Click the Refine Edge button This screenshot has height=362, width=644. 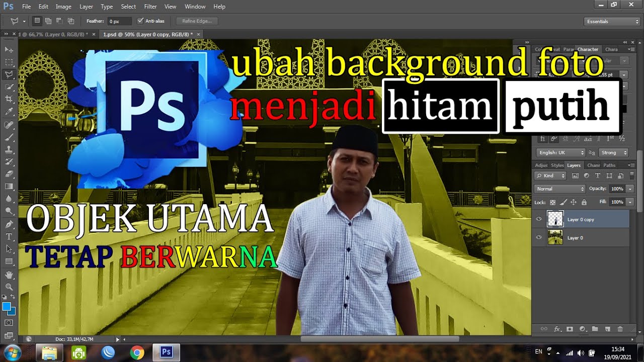(197, 21)
